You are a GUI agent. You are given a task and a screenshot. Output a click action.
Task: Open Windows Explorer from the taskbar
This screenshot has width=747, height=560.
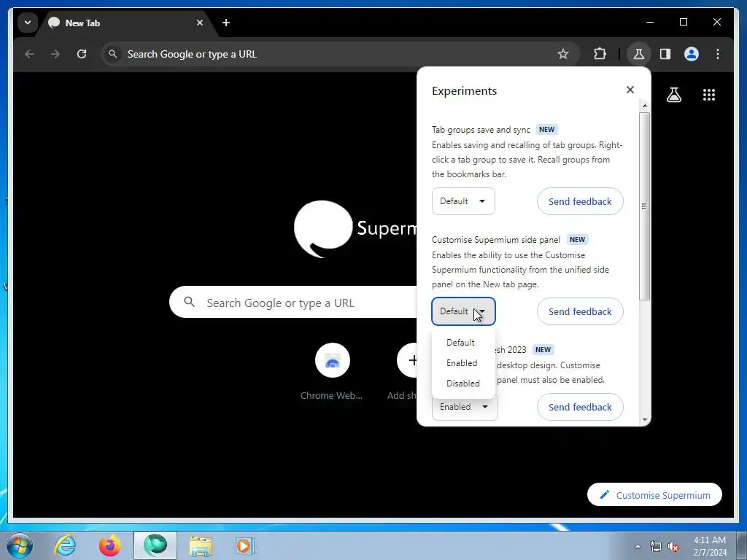(x=201, y=545)
